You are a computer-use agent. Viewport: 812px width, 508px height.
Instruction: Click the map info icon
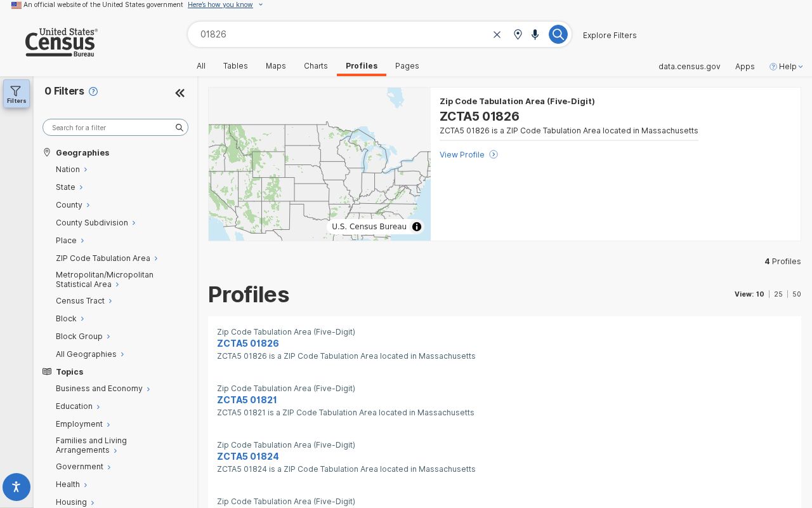coord(417,227)
